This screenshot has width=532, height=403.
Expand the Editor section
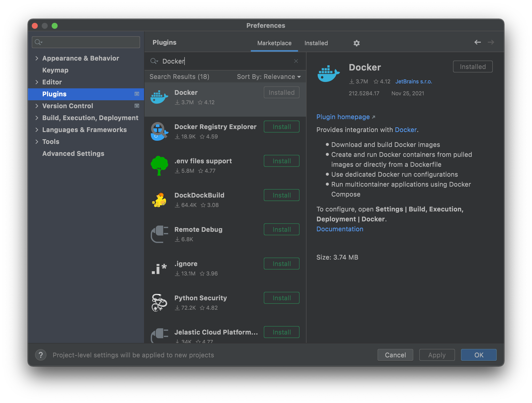tap(37, 82)
